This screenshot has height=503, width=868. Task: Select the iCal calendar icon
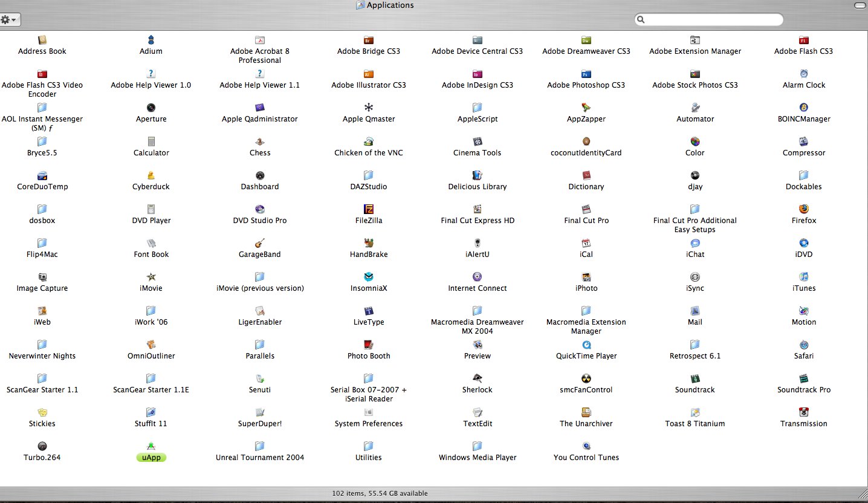point(586,243)
